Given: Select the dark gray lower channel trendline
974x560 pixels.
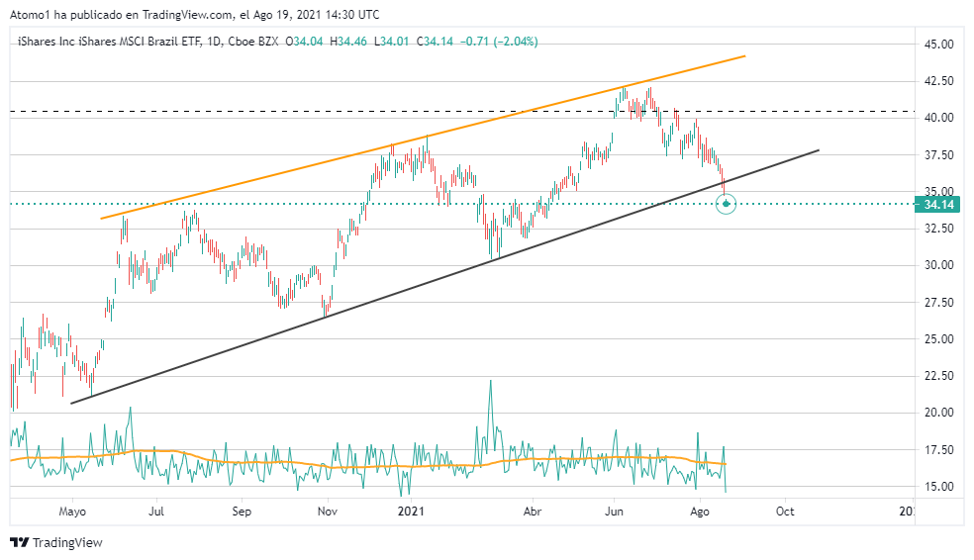Looking at the screenshot, I should click(x=444, y=277).
